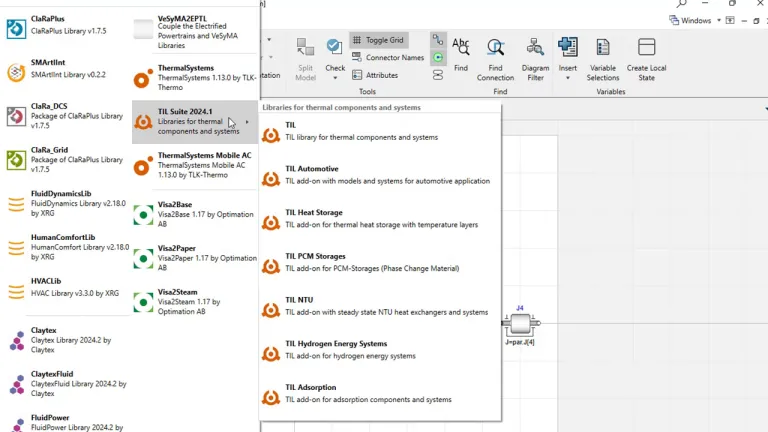Open the Attributes tool
Screen dimensions: 768x432
click(x=375, y=75)
